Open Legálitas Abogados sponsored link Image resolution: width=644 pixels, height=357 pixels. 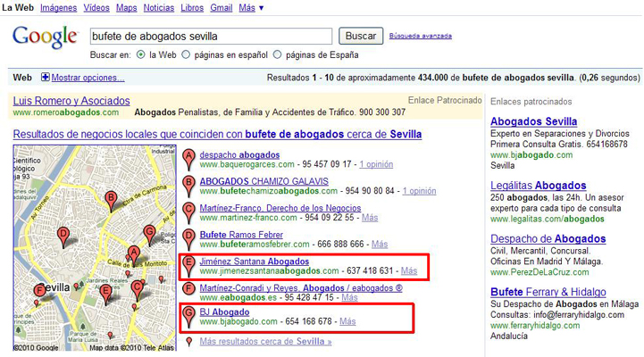coord(538,186)
